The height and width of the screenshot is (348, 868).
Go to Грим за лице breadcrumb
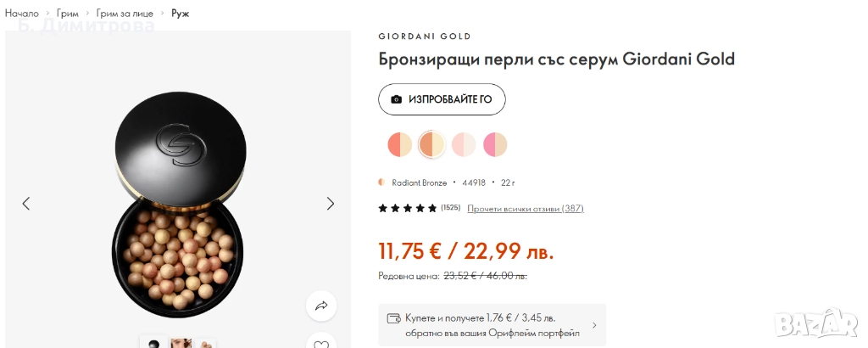[x=120, y=14]
